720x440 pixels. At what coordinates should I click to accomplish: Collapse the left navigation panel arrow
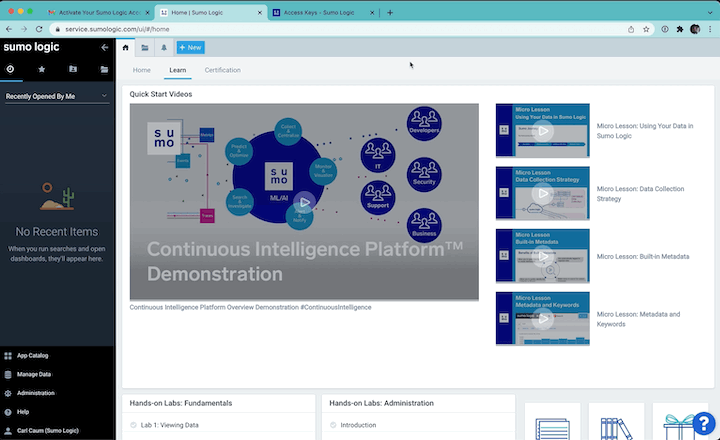click(105, 47)
